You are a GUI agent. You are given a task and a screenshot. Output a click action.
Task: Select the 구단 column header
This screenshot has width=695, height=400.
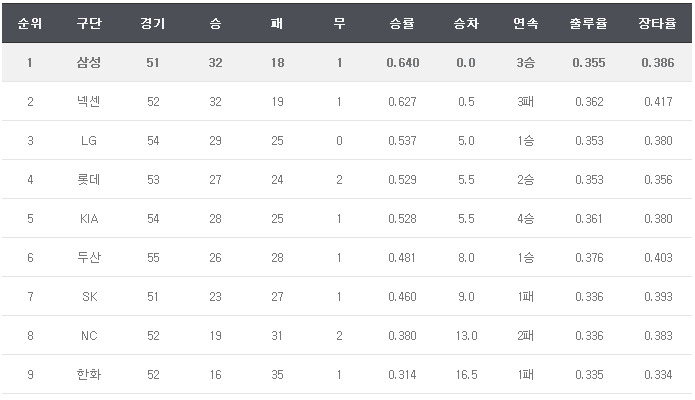pos(89,23)
